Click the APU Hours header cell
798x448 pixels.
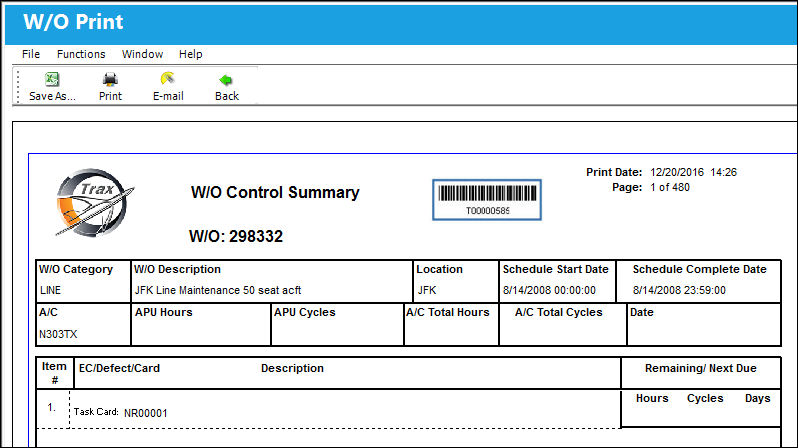coord(163,313)
